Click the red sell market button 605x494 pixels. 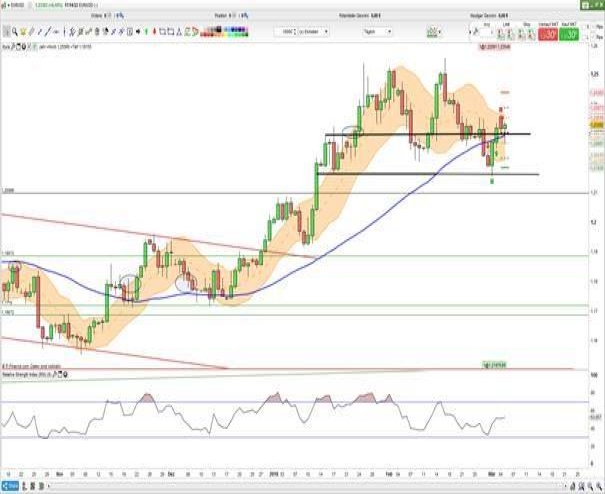(548, 34)
